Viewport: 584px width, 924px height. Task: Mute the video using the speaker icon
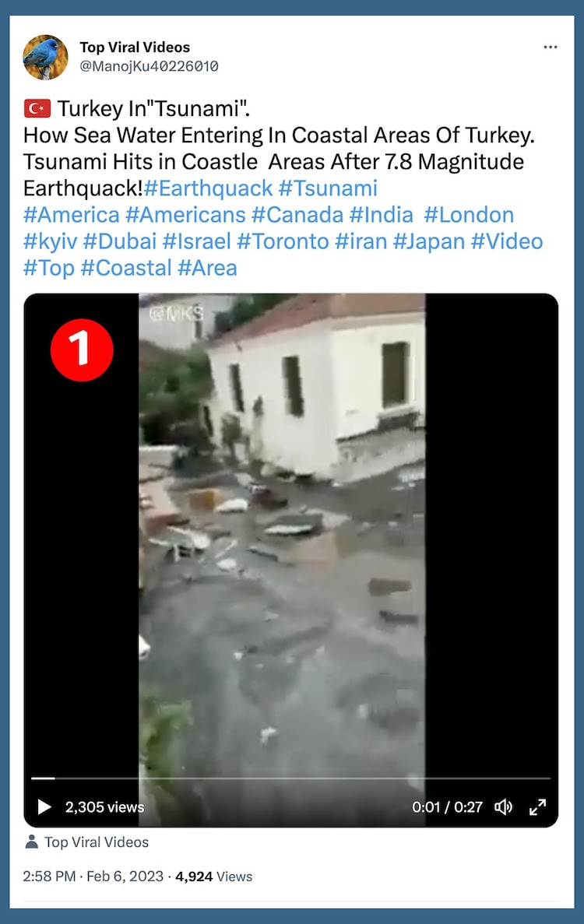click(504, 807)
